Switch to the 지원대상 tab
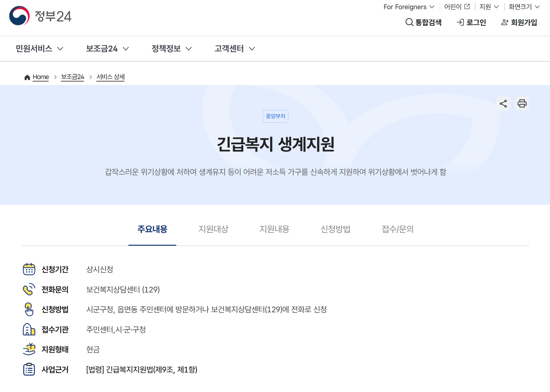This screenshot has height=392, width=550. coord(213,229)
